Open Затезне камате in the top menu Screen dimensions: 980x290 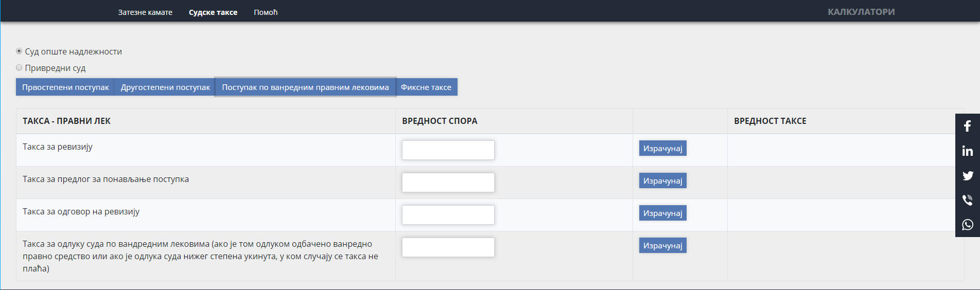coord(145,12)
